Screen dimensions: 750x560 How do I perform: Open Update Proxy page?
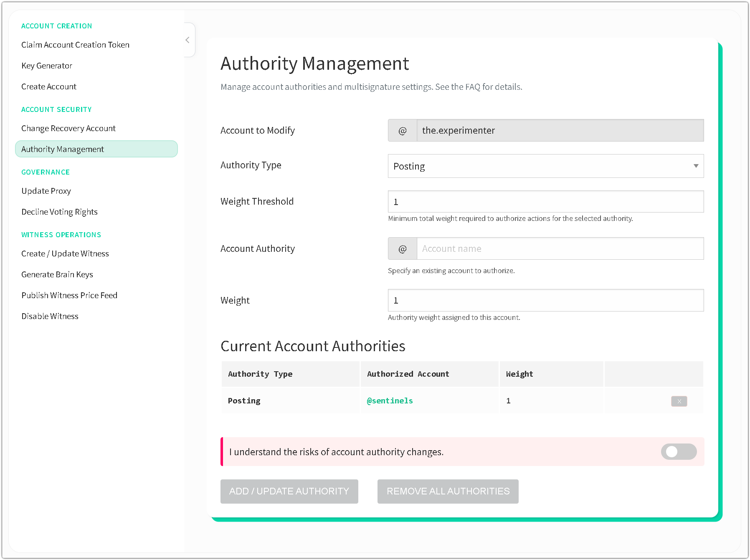[x=46, y=191]
